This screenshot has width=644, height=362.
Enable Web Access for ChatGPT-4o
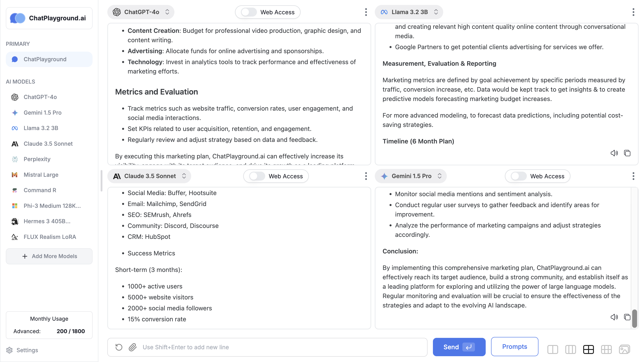tap(249, 12)
